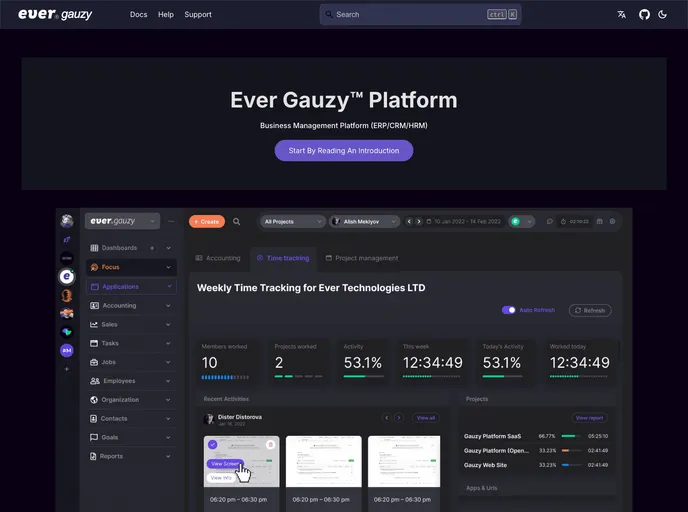Delete first screenshot via trash icon
Screen dimensions: 688x512
coord(271,444)
